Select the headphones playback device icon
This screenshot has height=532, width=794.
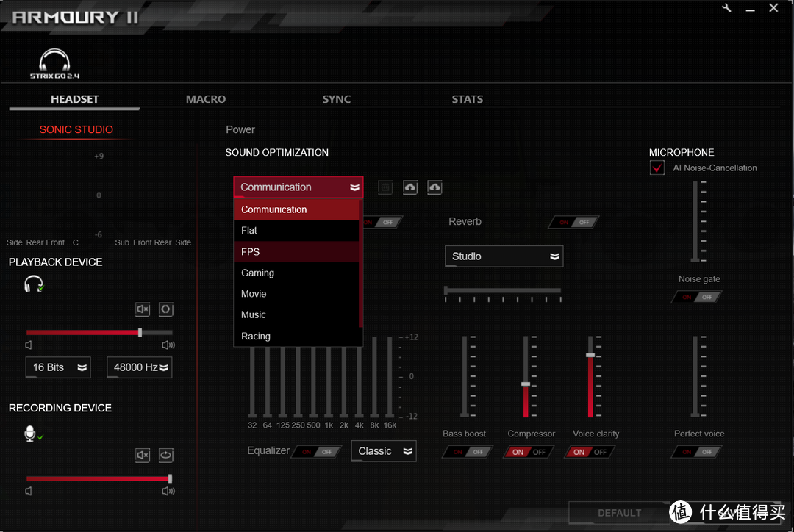33,284
